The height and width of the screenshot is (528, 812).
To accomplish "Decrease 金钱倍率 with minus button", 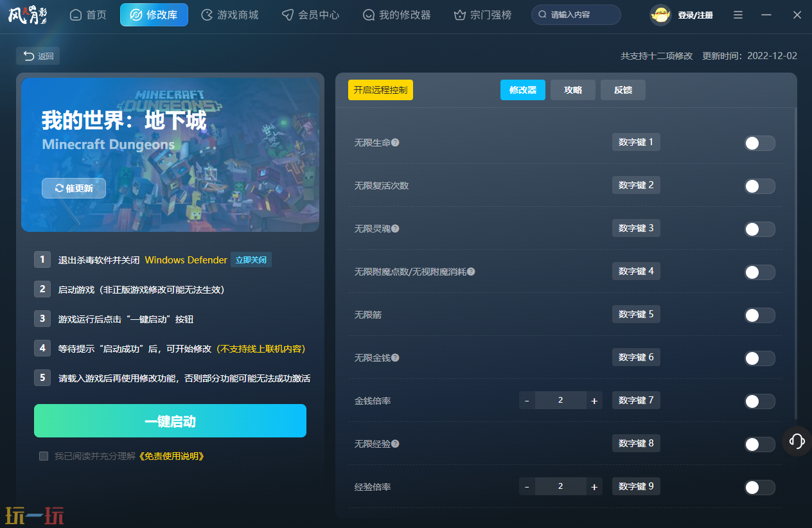I will 527,401.
